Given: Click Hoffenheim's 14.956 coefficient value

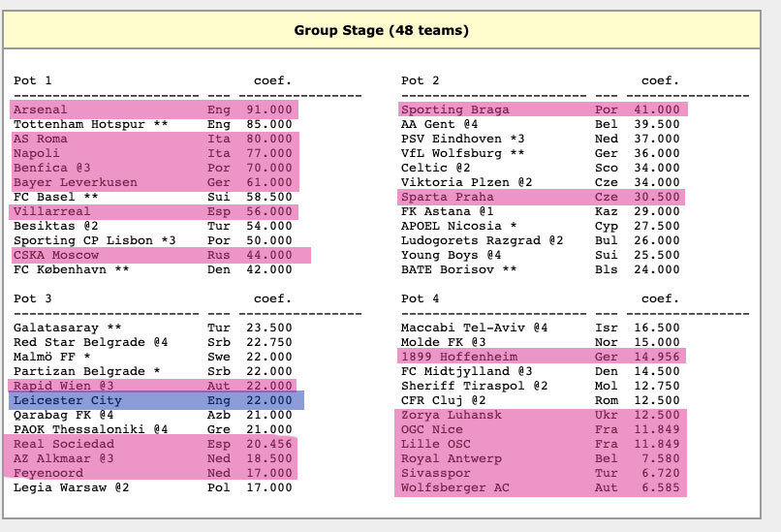Looking at the screenshot, I should click(x=656, y=357).
